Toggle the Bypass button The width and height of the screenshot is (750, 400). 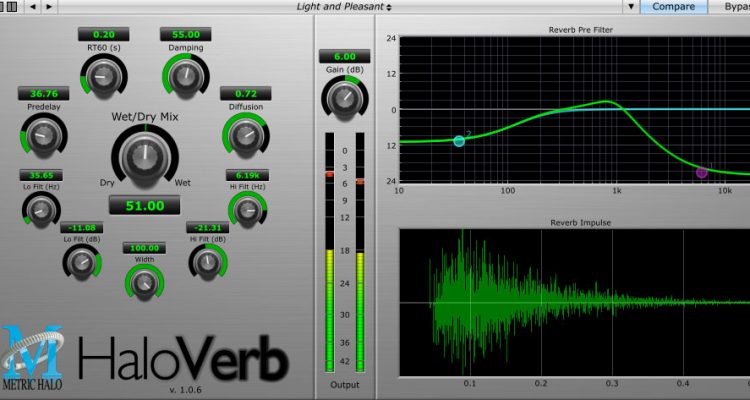[732, 7]
